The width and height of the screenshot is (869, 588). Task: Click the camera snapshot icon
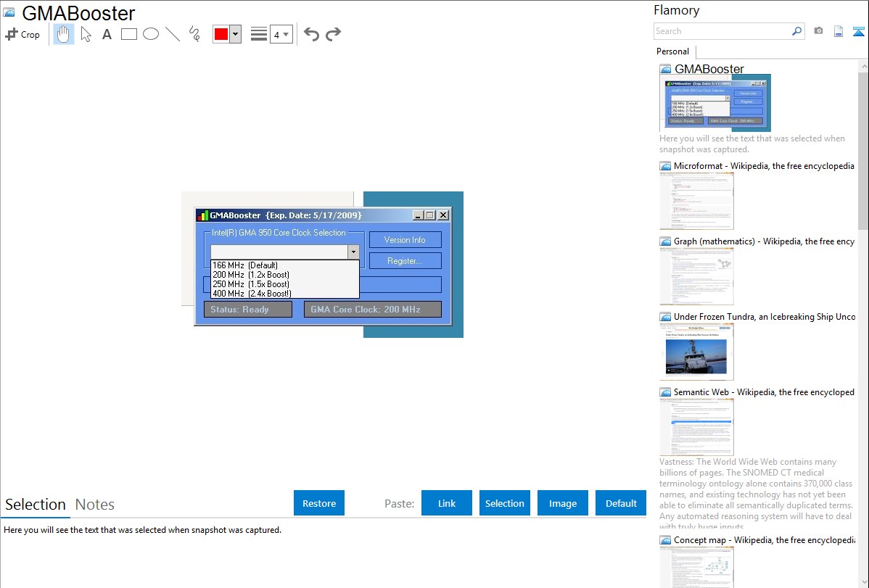tap(818, 31)
